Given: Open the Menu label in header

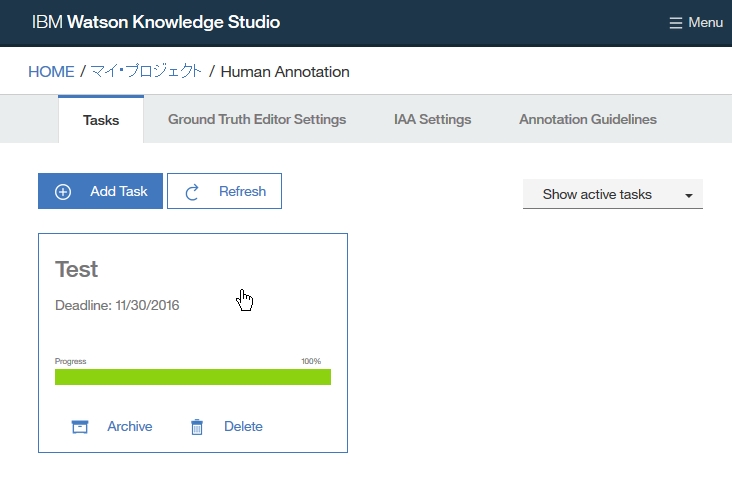Looking at the screenshot, I should pos(705,23).
